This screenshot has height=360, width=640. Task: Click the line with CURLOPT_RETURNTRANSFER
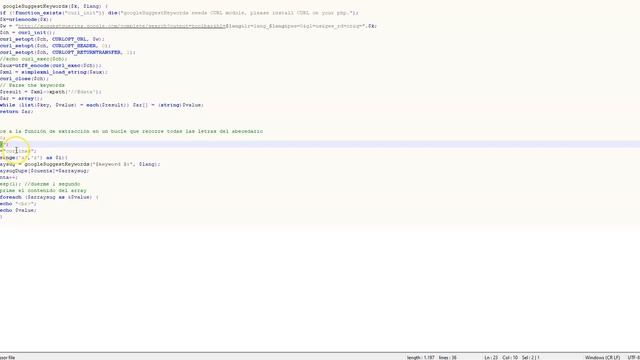click(68, 52)
